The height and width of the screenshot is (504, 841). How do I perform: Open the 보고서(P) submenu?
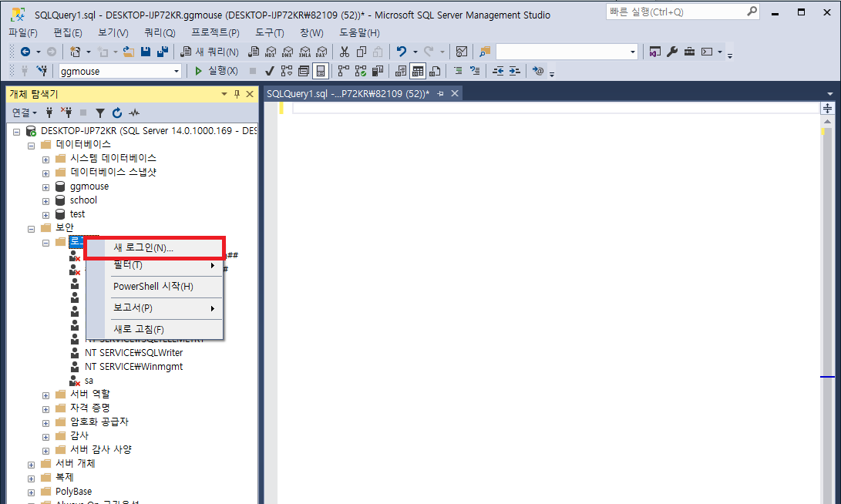pyautogui.click(x=154, y=307)
